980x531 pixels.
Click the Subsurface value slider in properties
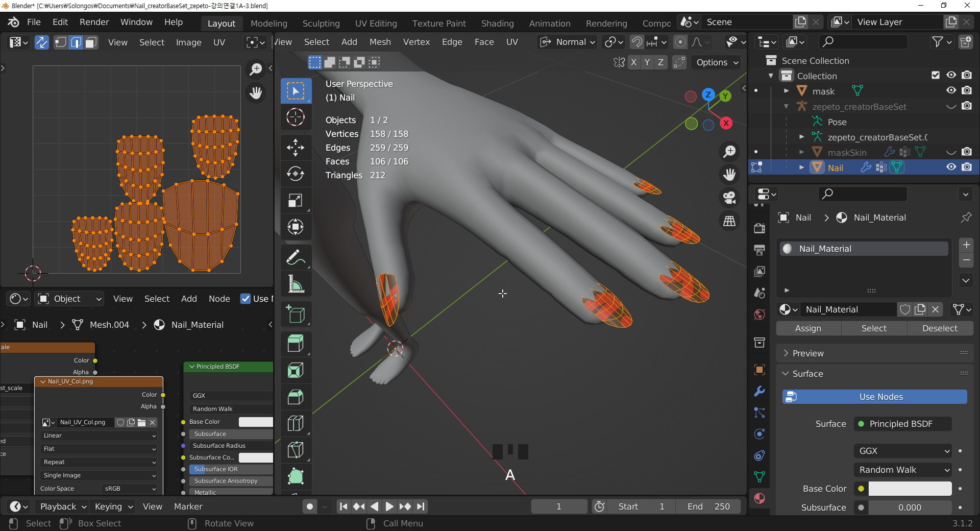(x=910, y=508)
